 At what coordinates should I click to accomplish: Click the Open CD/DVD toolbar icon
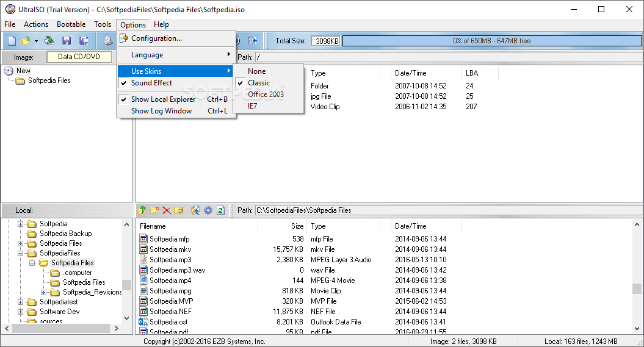point(49,41)
